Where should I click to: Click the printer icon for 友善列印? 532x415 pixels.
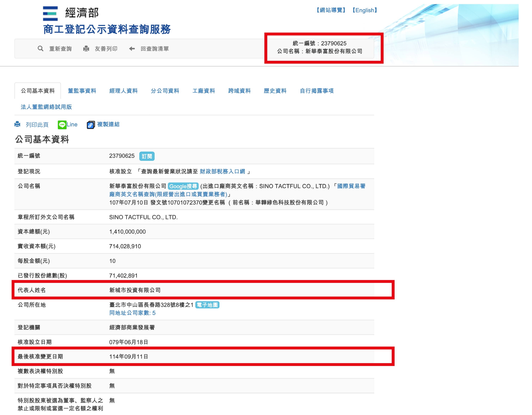click(x=86, y=49)
